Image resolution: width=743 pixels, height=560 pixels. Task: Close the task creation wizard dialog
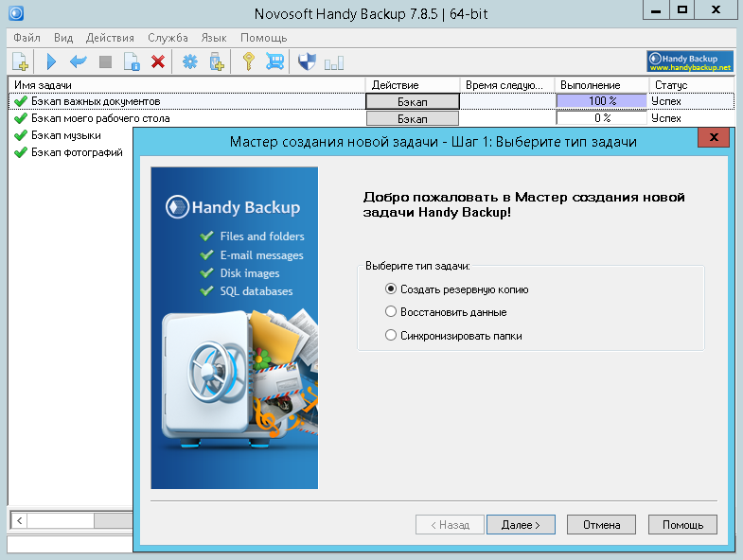[714, 137]
